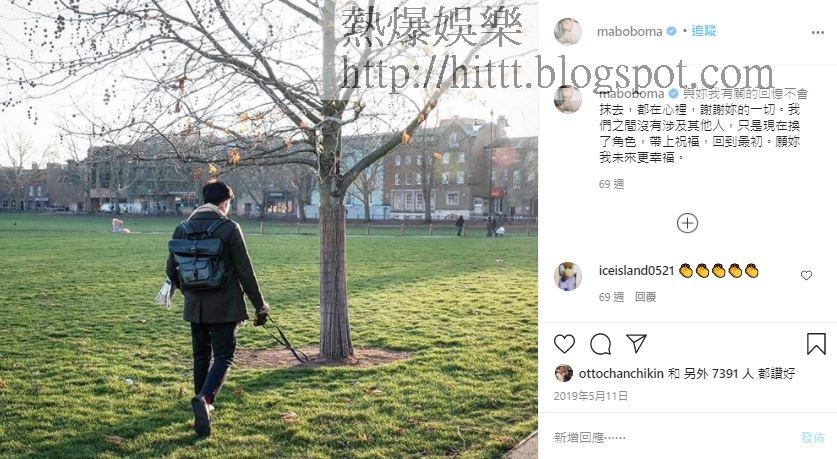Screen dimensions: 837x459
Task: View the ottochanchikin profile link
Action: point(621,374)
